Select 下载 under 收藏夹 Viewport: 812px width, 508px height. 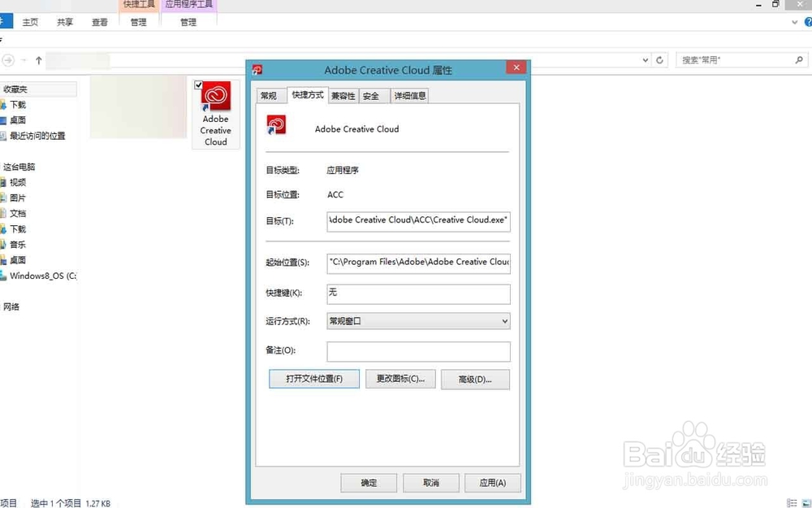click(x=18, y=105)
